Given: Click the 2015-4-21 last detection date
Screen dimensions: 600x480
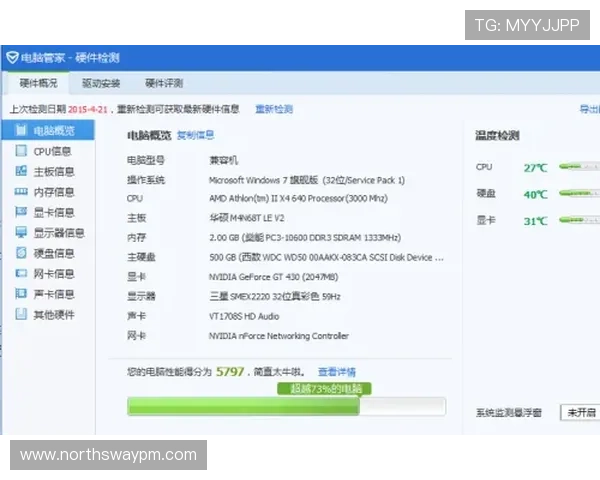Looking at the screenshot, I should 88,109.
